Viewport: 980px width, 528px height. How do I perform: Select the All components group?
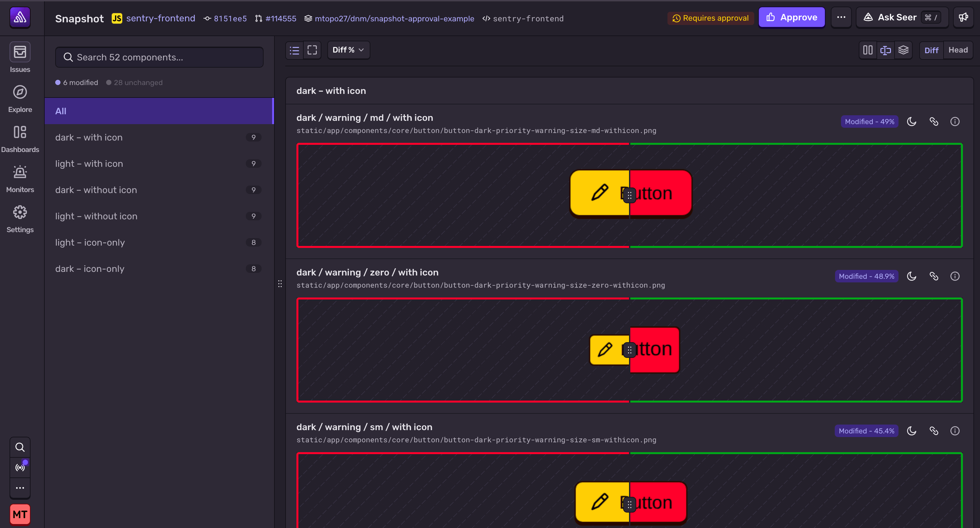pos(159,111)
